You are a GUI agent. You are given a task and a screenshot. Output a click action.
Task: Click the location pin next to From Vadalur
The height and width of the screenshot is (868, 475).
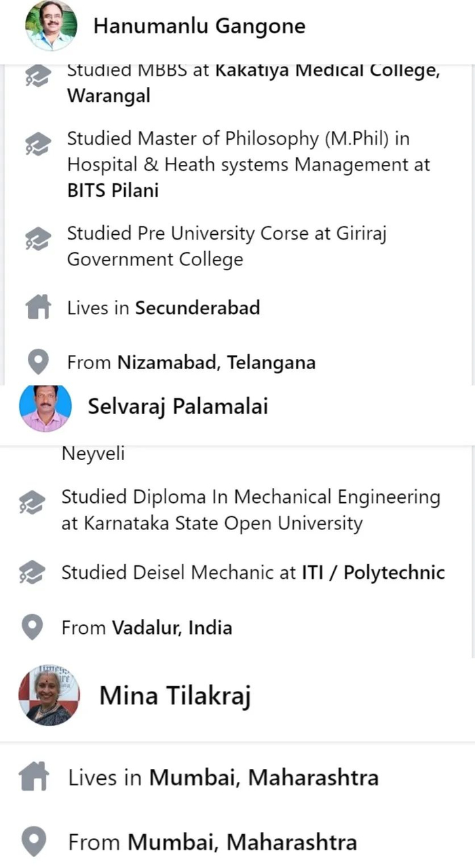click(x=32, y=628)
